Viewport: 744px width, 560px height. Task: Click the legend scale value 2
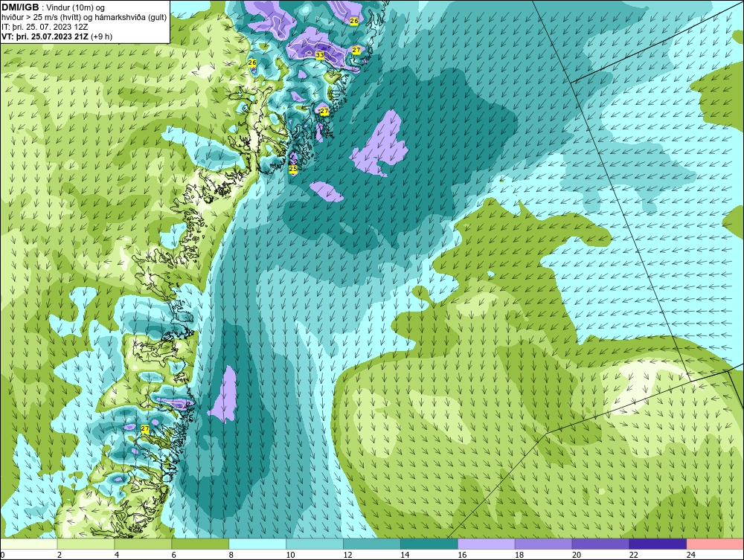(x=60, y=555)
